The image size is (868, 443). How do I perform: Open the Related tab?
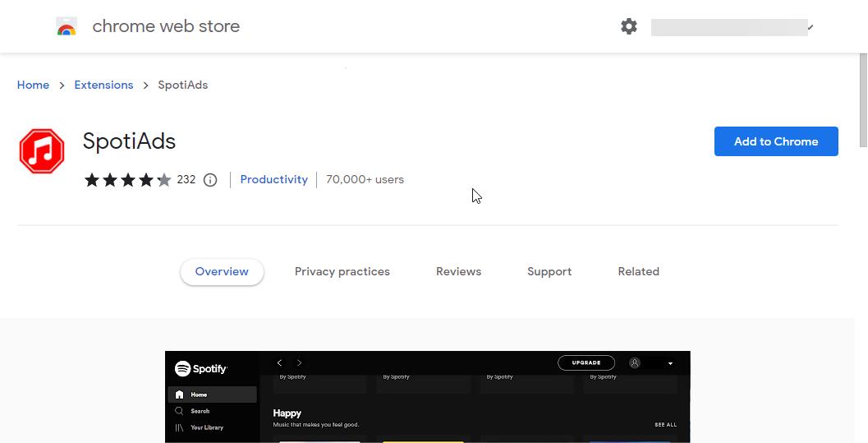click(x=638, y=272)
